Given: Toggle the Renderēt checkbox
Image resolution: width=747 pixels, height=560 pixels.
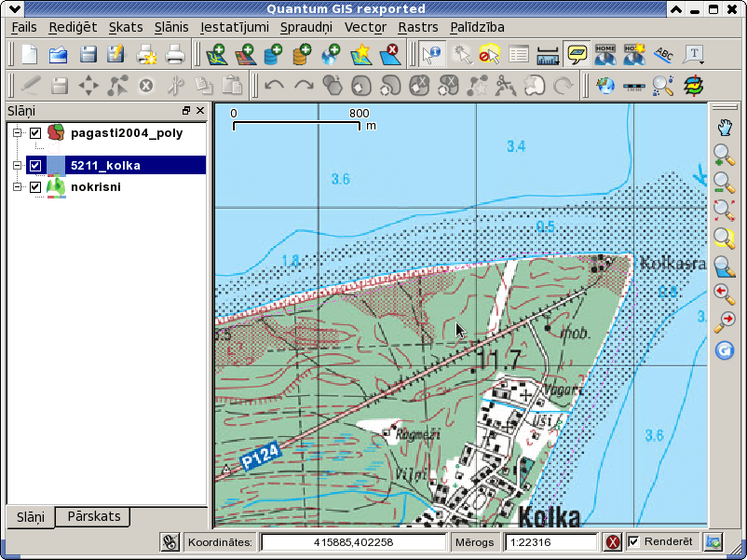Looking at the screenshot, I should coord(633,541).
